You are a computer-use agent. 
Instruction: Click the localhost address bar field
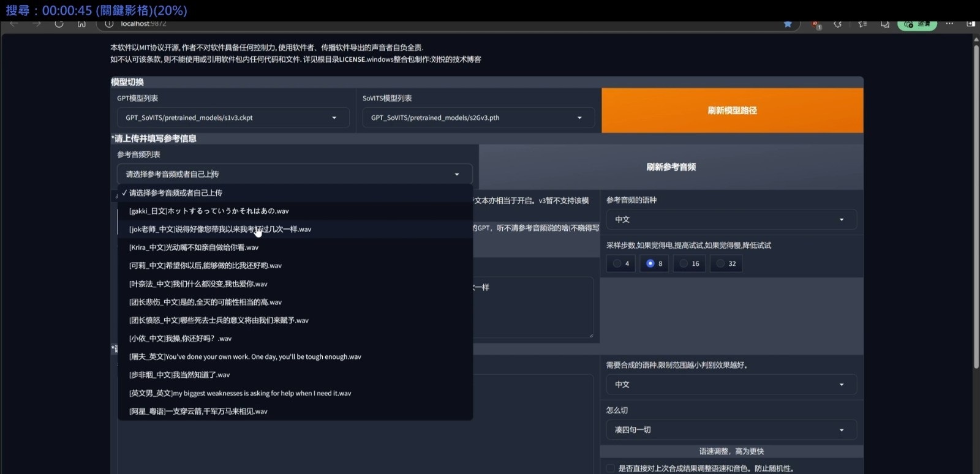(x=429, y=24)
